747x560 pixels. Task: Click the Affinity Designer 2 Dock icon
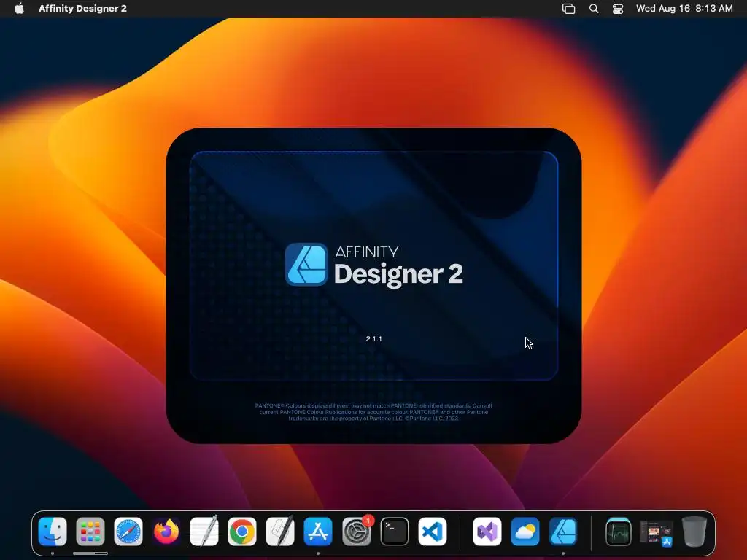pos(563,532)
